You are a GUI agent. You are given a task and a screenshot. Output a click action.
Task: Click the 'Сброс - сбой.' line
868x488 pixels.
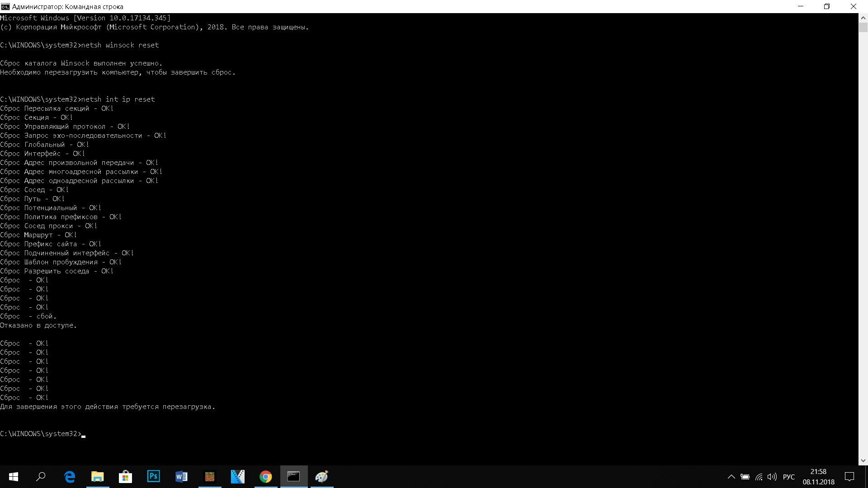click(x=28, y=316)
